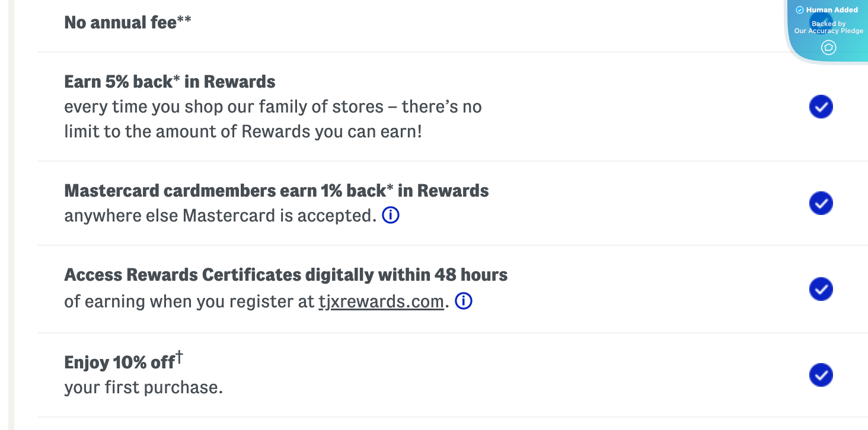This screenshot has height=430, width=868.
Task: Click the Enjoy 10% off heading
Action: 118,362
